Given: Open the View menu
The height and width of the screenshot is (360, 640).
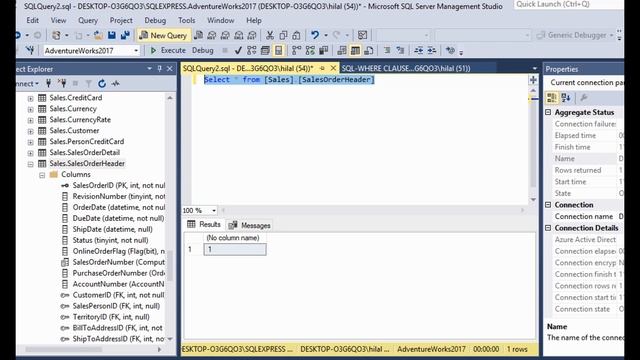Looking at the screenshot, I should (x=58, y=20).
